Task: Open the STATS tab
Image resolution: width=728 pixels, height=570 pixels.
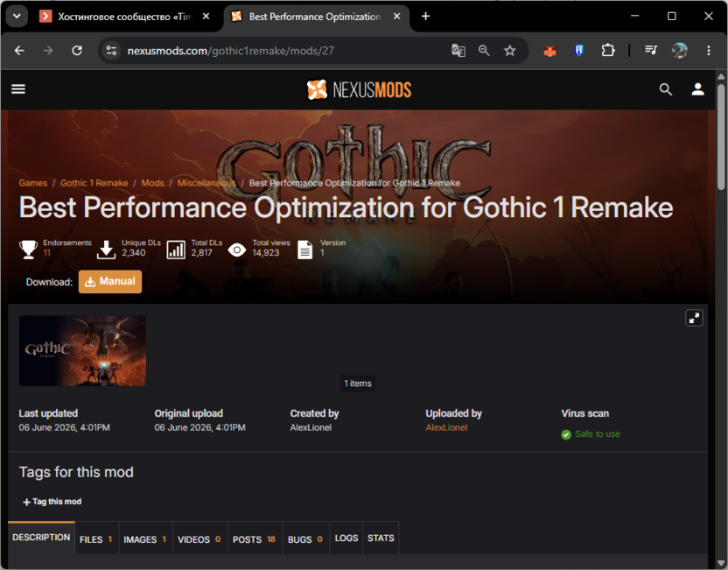Action: tap(381, 538)
